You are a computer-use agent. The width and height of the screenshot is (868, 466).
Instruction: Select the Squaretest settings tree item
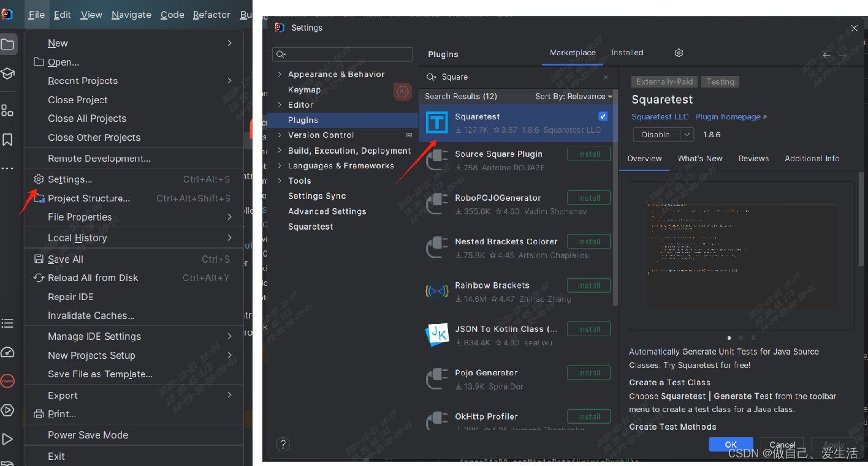310,227
